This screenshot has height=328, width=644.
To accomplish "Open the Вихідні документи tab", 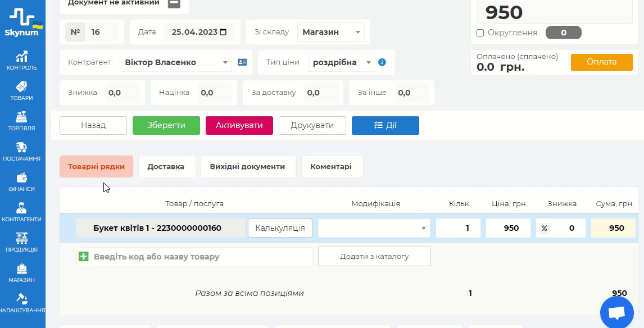I will [247, 167].
